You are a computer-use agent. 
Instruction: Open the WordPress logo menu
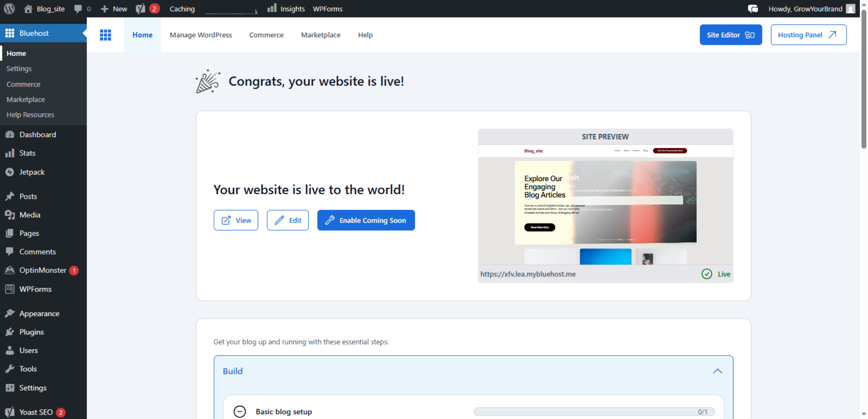(x=9, y=9)
